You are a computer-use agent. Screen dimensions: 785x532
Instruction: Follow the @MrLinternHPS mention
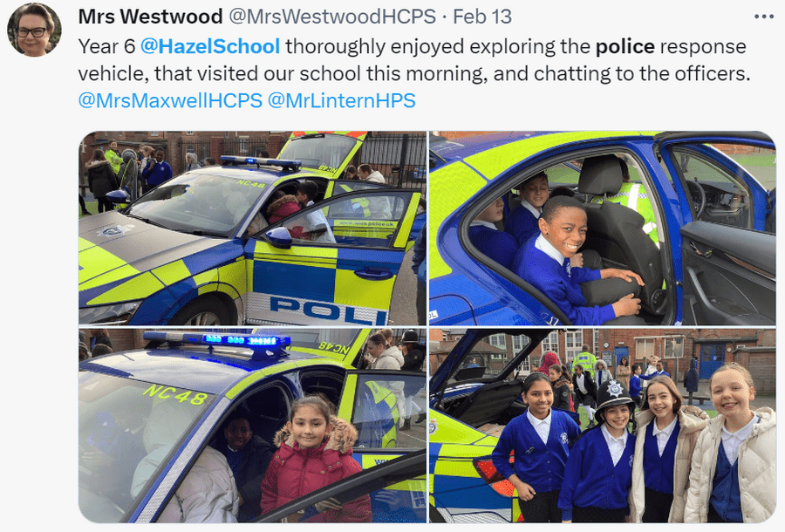coord(341,100)
